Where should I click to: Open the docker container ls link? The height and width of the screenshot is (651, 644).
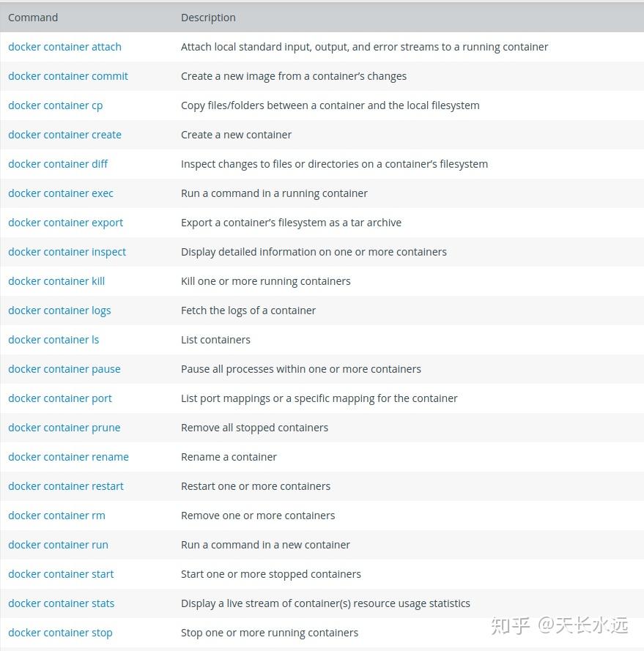tap(53, 340)
